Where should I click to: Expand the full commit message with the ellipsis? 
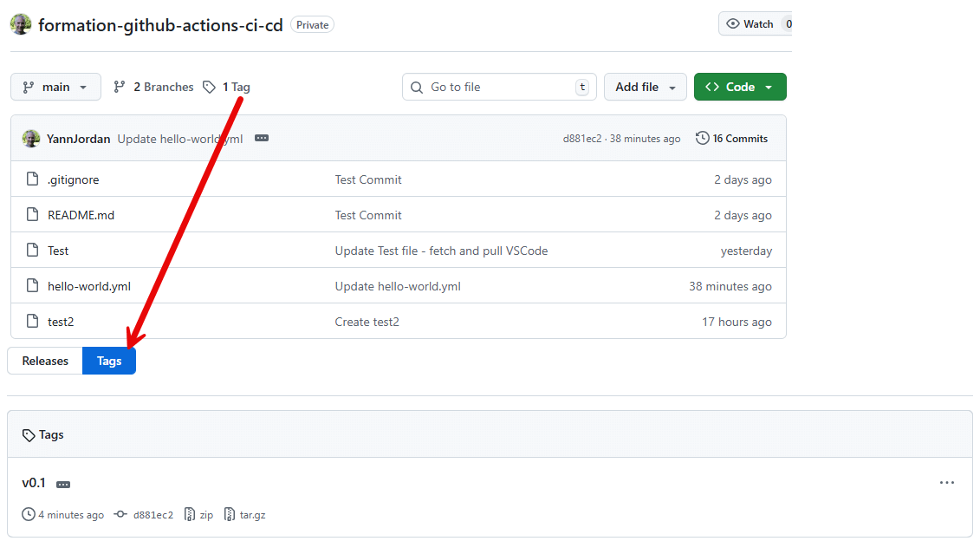(262, 138)
